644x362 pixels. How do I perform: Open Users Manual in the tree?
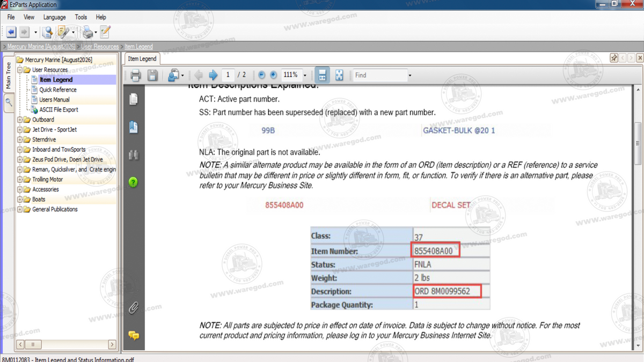click(54, 99)
